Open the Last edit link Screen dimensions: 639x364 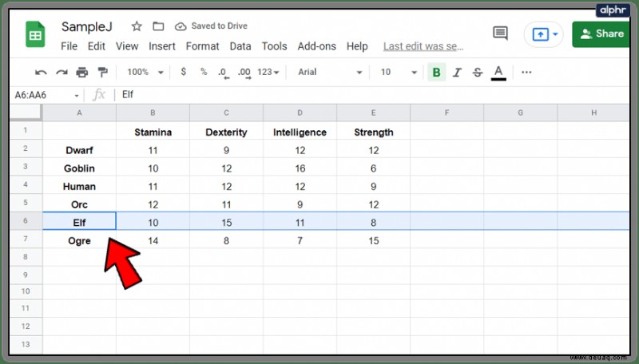[x=423, y=46]
